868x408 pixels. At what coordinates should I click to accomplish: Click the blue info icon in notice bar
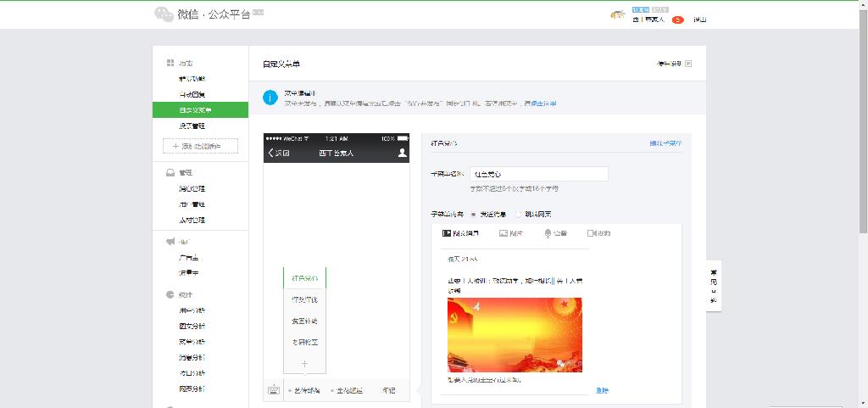click(270, 98)
